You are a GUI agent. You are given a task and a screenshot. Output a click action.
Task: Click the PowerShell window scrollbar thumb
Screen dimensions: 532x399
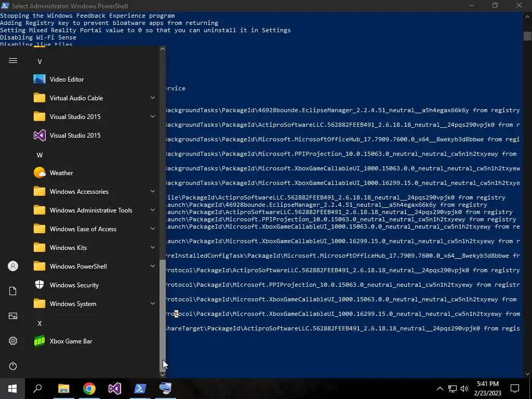527,36
